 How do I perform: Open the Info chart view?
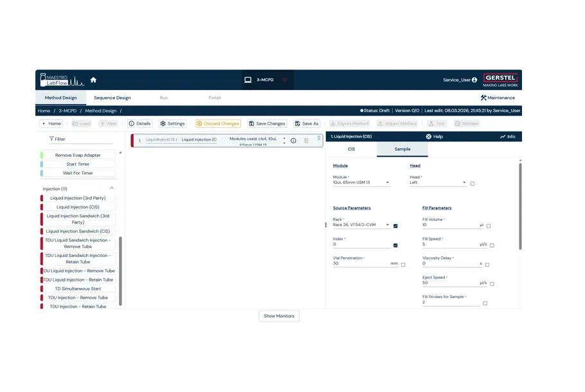[507, 136]
